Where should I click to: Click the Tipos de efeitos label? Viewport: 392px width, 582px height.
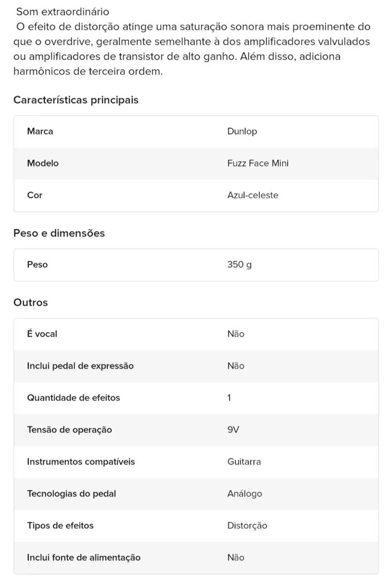[60, 526]
